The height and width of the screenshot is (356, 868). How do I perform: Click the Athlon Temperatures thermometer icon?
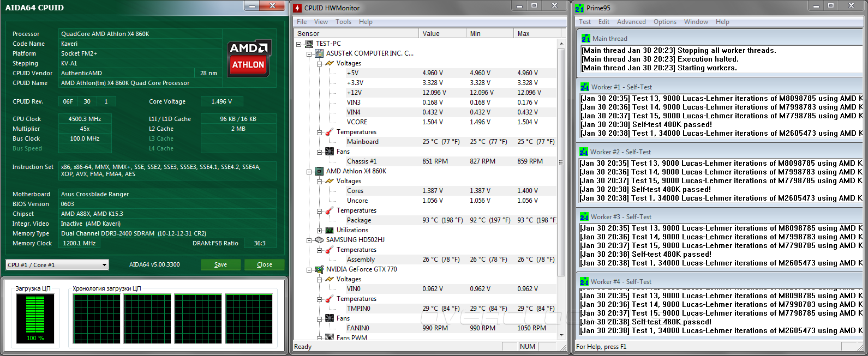pyautogui.click(x=329, y=210)
